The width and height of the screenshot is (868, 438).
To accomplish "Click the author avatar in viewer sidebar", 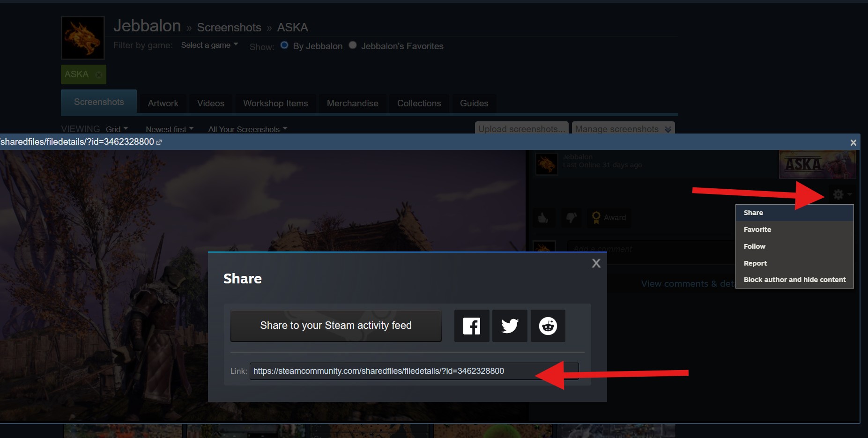I will 546,163.
